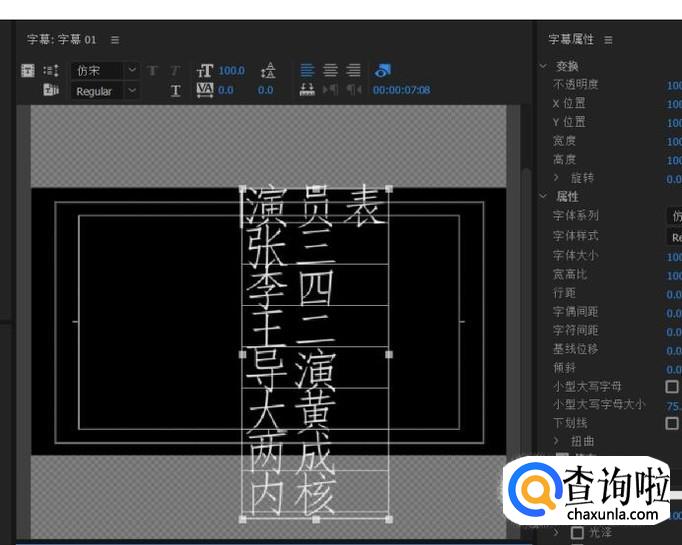Click the 字体大小 value

674,257
